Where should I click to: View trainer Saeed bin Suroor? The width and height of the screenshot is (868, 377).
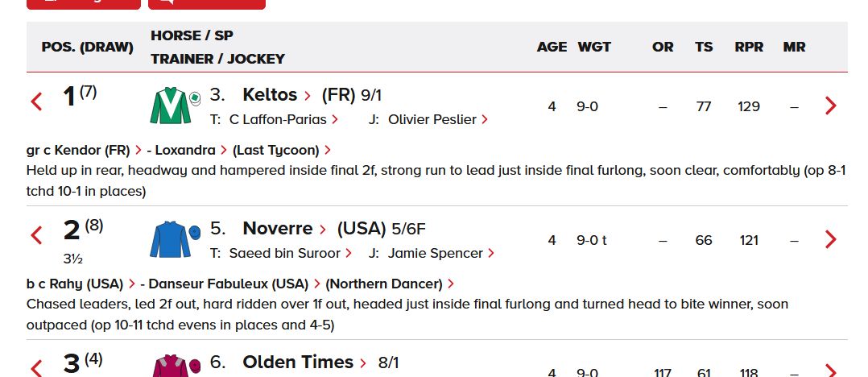pyautogui.click(x=285, y=253)
